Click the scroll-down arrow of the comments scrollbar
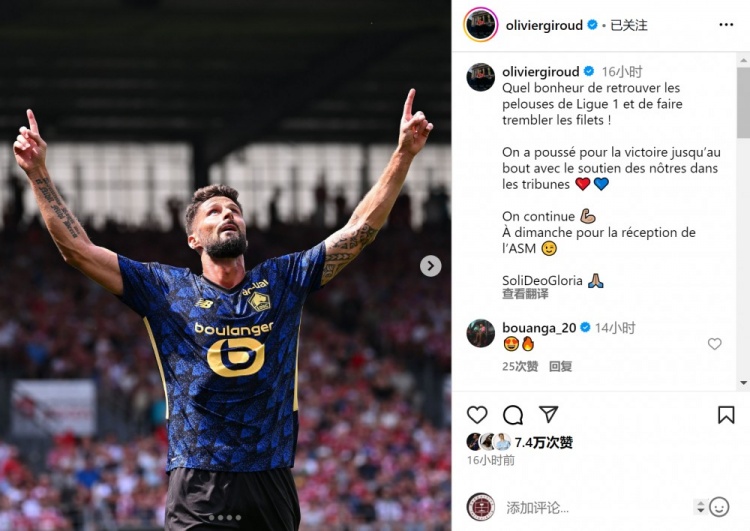Image resolution: width=750 pixels, height=531 pixels. [744, 383]
